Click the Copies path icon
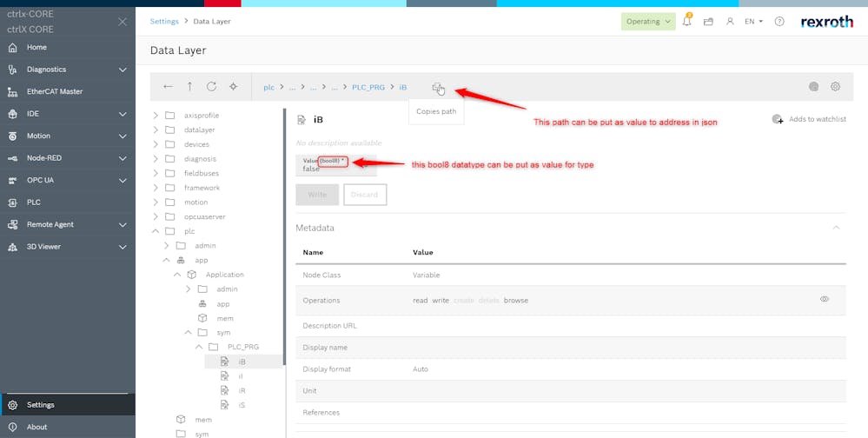The height and width of the screenshot is (438, 868). click(437, 87)
